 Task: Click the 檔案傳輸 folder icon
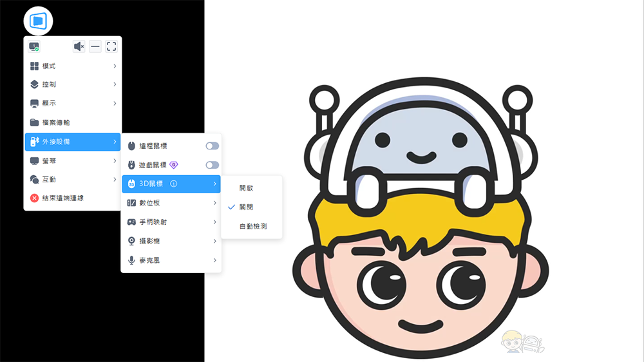point(35,122)
